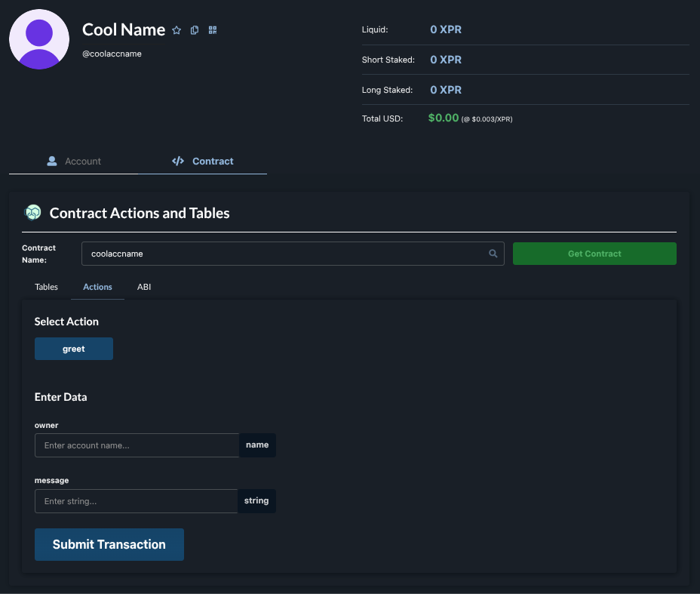The width and height of the screenshot is (700, 594).
Task: Click the copy icon beside Cool Name
Action: (x=195, y=30)
